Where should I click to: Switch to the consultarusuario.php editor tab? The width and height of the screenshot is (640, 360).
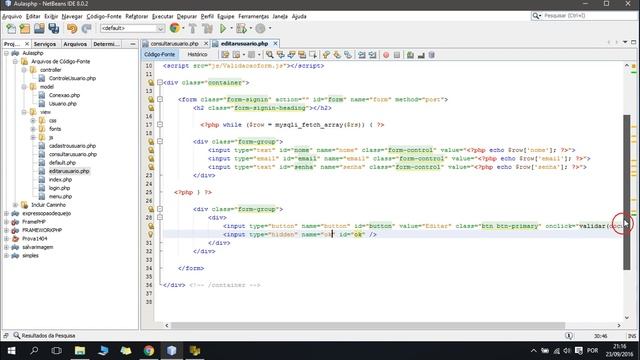pos(174,44)
